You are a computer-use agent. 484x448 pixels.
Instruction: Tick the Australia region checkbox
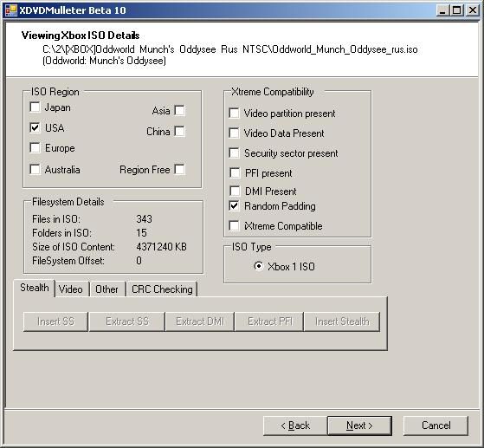click(35, 169)
